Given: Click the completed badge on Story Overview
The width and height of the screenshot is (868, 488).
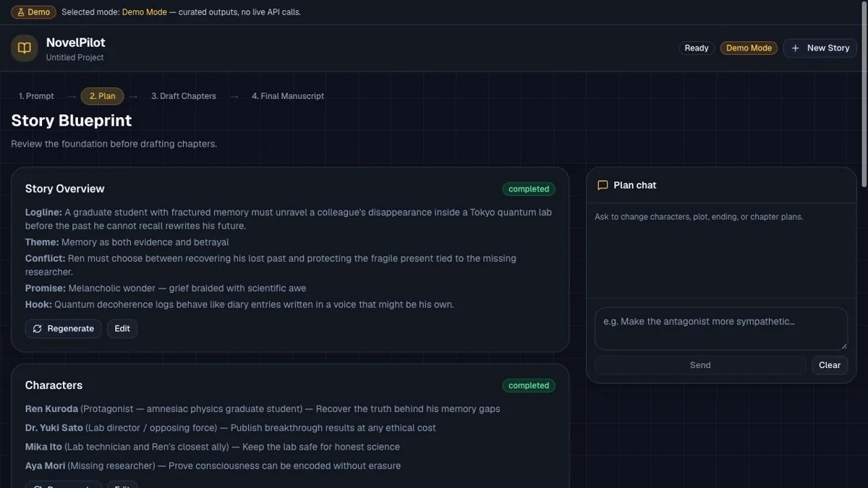Looking at the screenshot, I should coord(529,189).
